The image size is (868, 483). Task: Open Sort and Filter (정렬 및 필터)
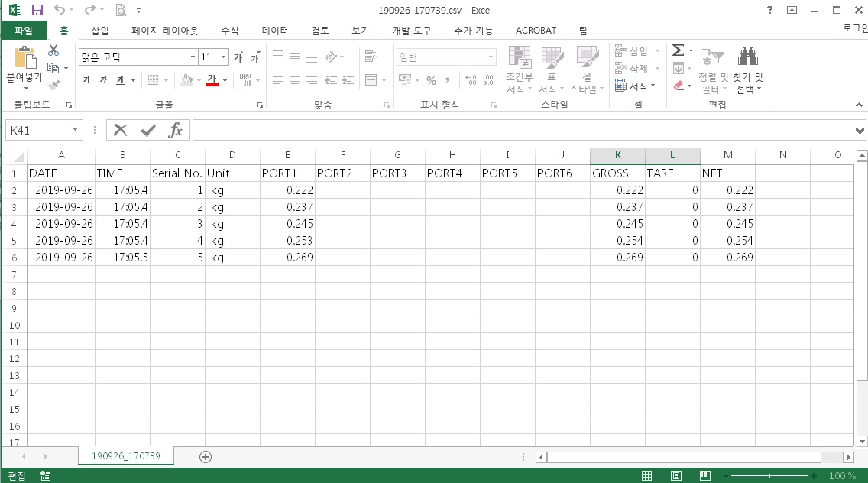(714, 70)
